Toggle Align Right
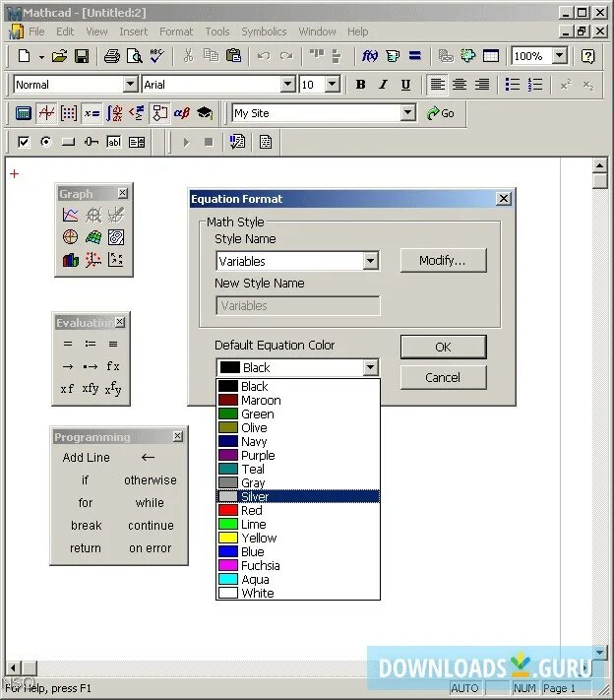Viewport: 614px width, 700px height. [x=482, y=85]
